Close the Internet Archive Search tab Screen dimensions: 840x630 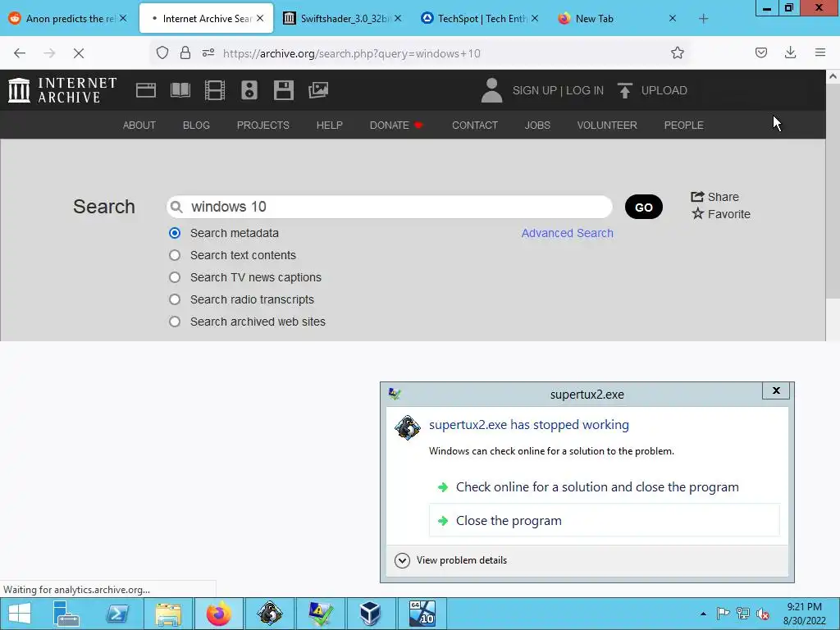(260, 18)
